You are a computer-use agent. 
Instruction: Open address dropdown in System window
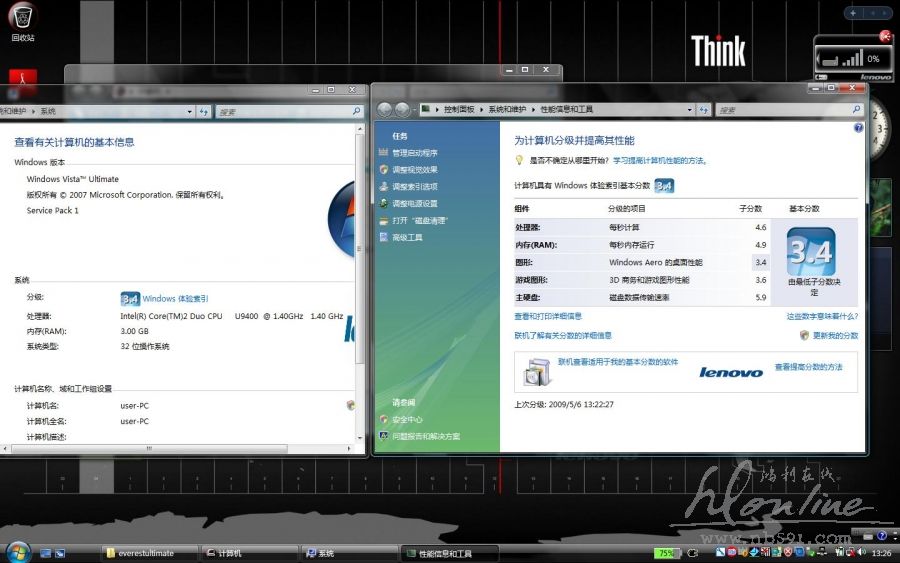(190, 111)
